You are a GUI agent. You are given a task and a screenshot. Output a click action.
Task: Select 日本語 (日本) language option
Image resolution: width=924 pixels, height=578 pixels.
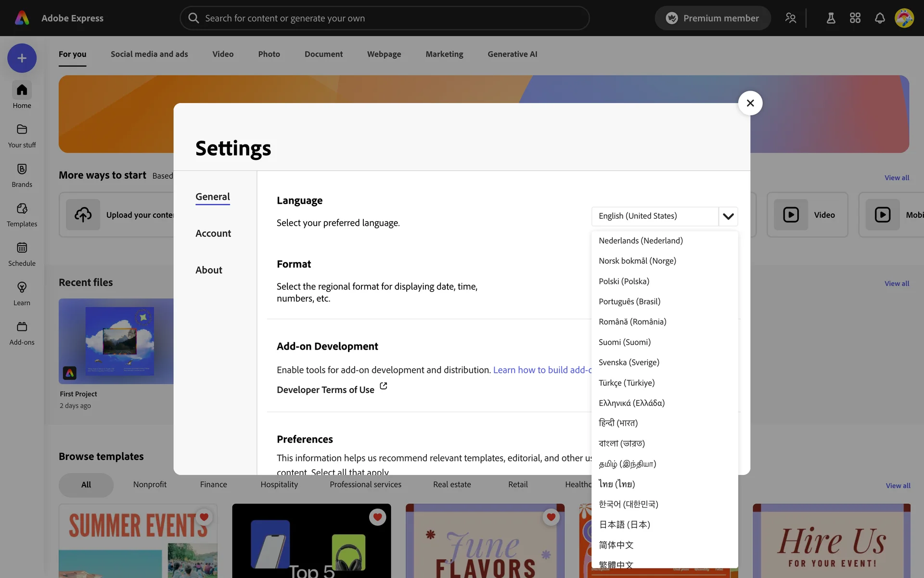624,525
